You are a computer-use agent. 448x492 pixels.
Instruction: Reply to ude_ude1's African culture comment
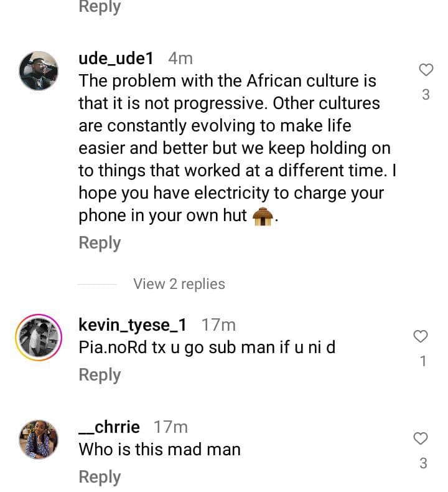click(x=100, y=243)
